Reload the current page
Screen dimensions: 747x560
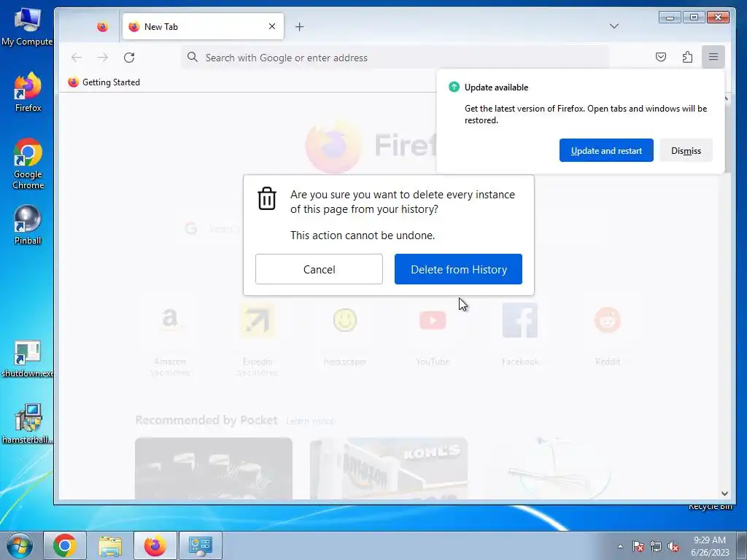pyautogui.click(x=129, y=58)
